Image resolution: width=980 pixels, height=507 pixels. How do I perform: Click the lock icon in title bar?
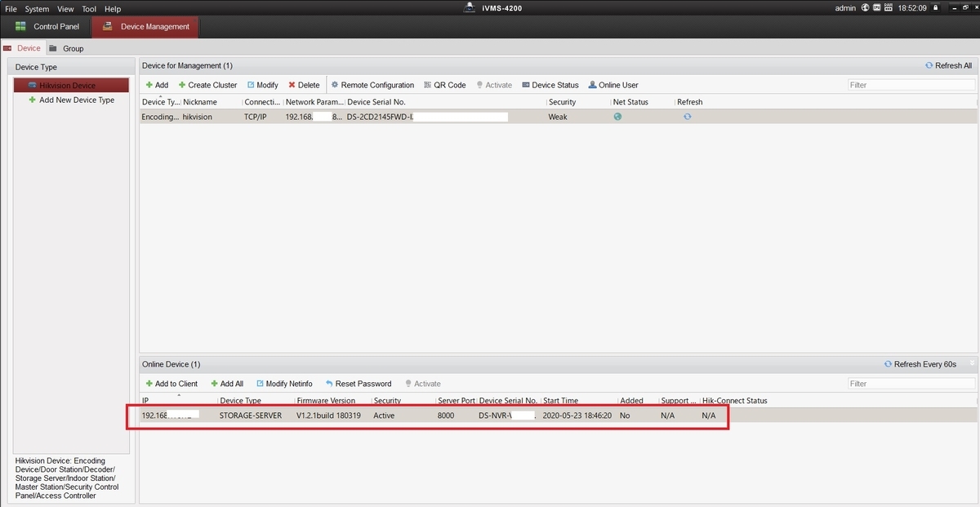(x=937, y=8)
